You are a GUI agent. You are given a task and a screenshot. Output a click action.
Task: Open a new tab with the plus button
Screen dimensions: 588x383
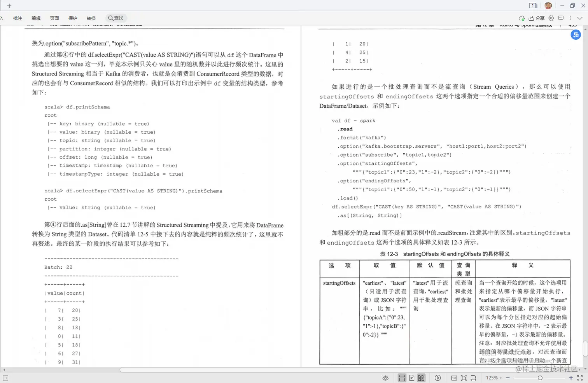[9, 5]
